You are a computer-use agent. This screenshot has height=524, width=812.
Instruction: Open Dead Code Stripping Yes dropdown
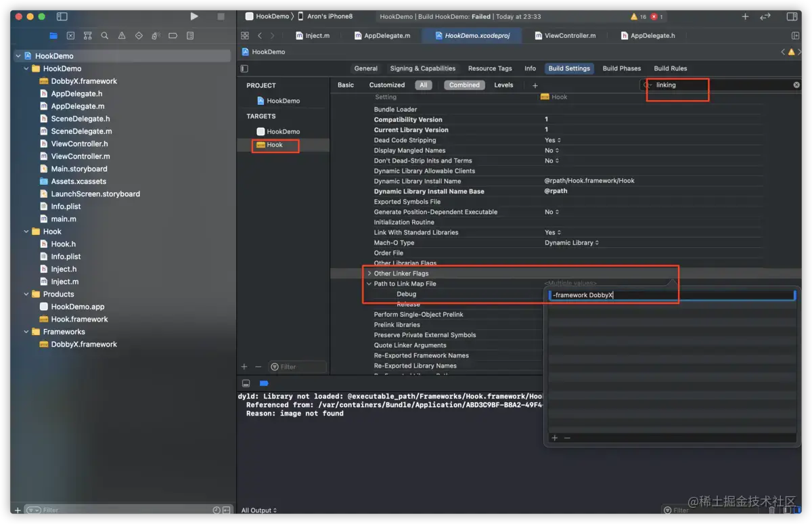pyautogui.click(x=553, y=140)
